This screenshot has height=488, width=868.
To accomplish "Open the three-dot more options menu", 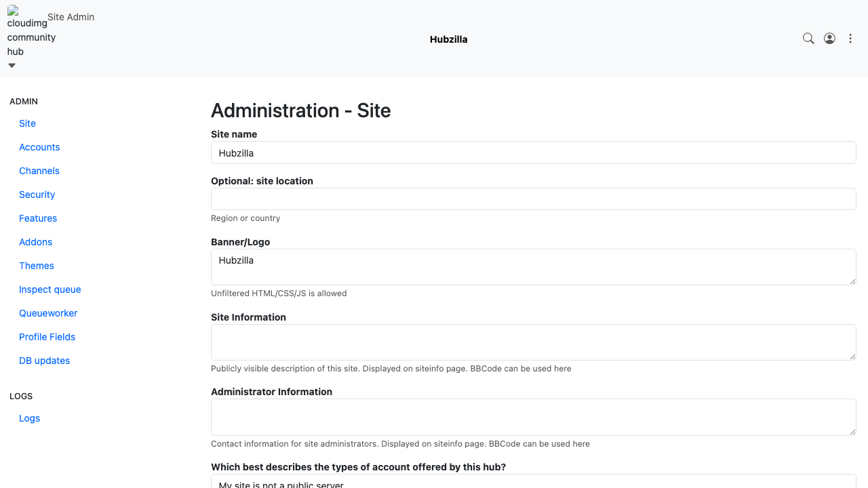I will point(850,39).
